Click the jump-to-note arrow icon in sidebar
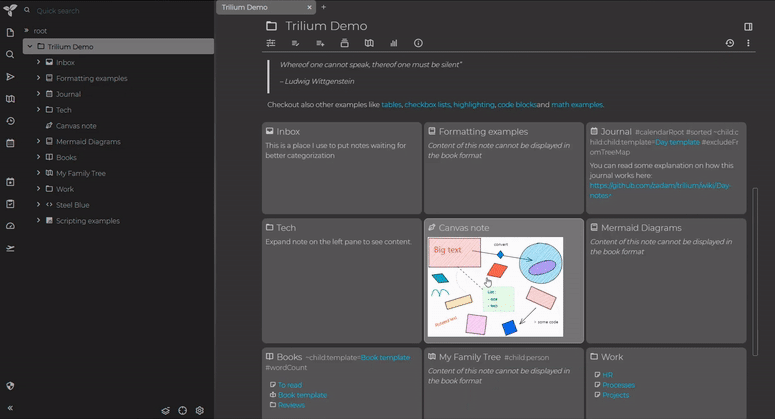Screen dimensions: 775x419 point(10,76)
